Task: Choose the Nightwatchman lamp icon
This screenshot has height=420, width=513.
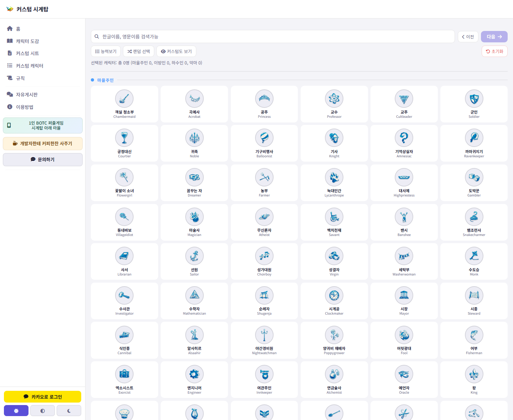Action: [x=264, y=335]
